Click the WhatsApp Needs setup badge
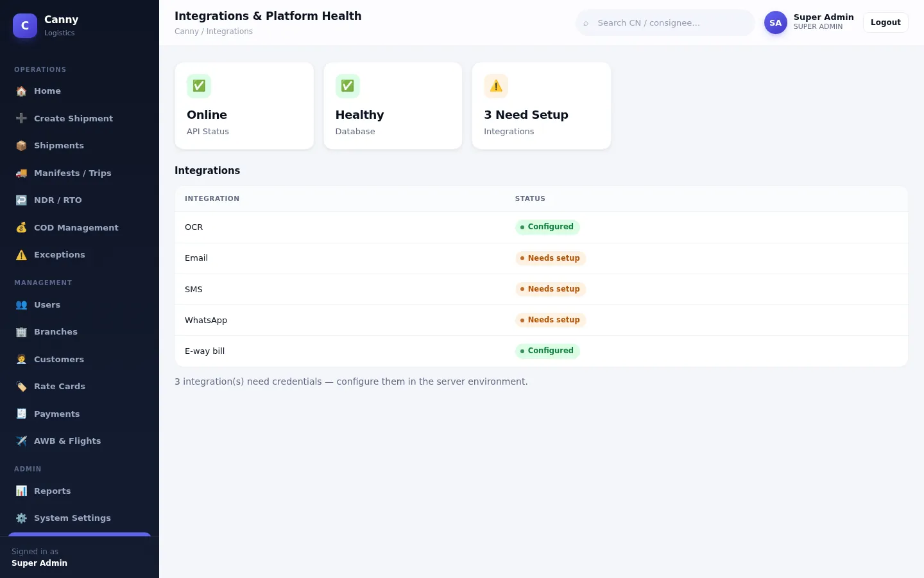Viewport: 924px width, 578px height. pyautogui.click(x=551, y=320)
